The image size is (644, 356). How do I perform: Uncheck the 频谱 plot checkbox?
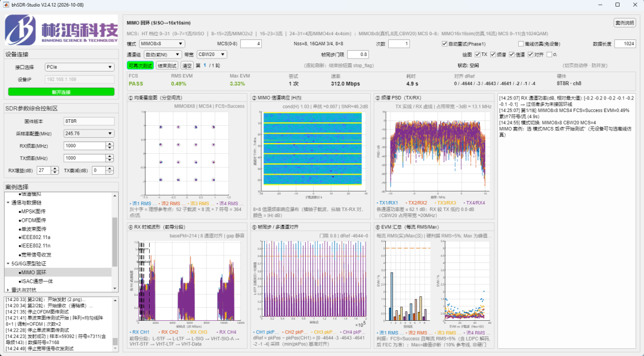[x=493, y=55]
